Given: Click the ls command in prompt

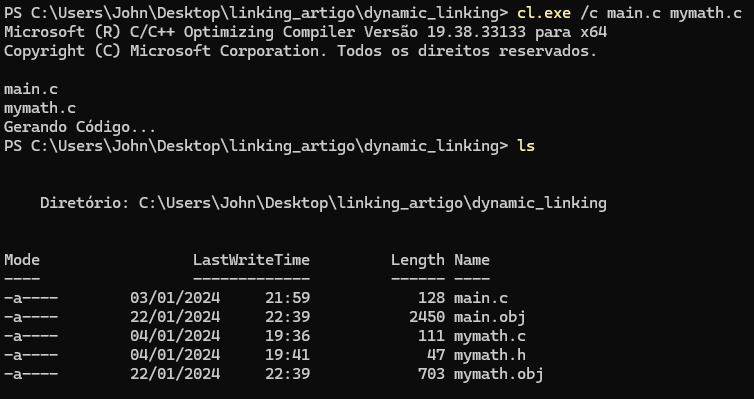Looking at the screenshot, I should [526, 146].
